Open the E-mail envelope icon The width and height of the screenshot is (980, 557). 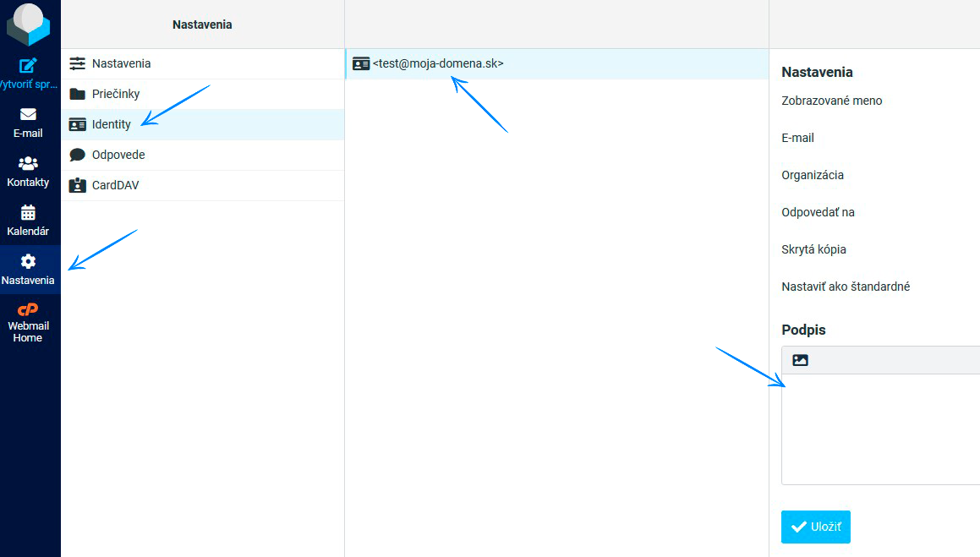point(28,114)
